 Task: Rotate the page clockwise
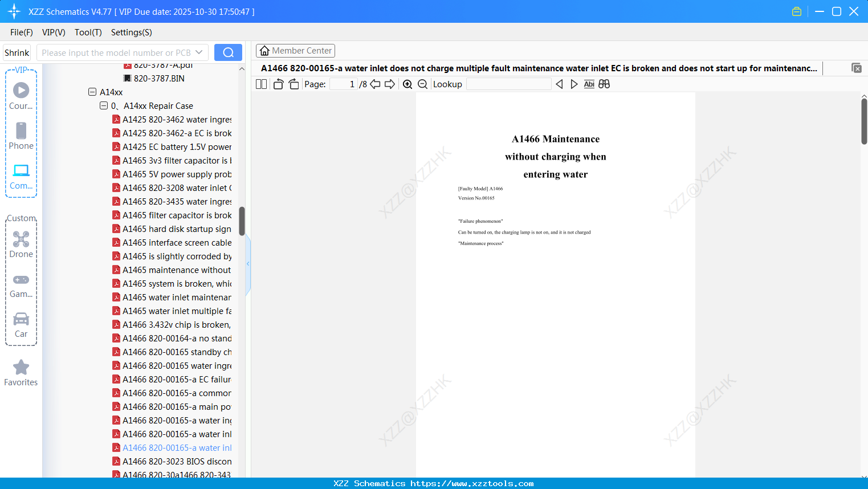pos(294,84)
